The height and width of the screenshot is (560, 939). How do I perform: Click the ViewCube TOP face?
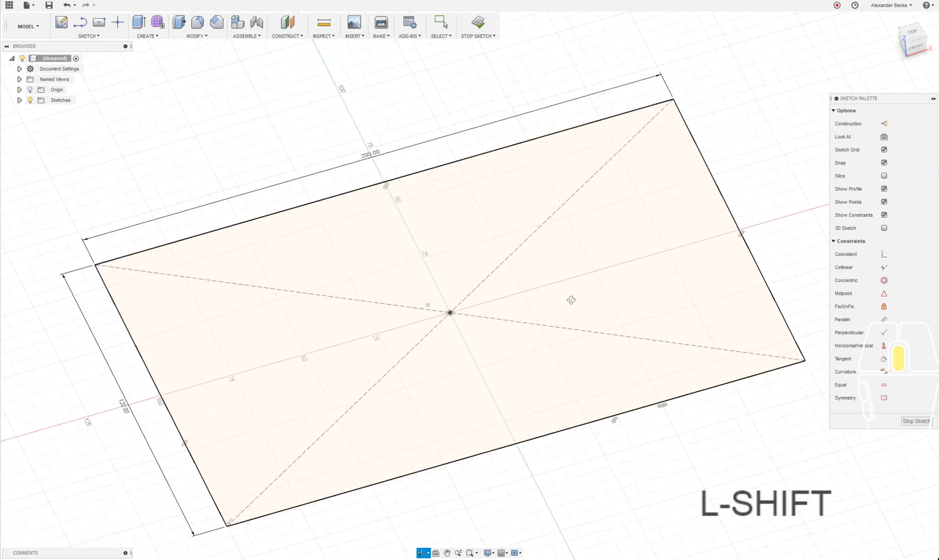point(912,32)
